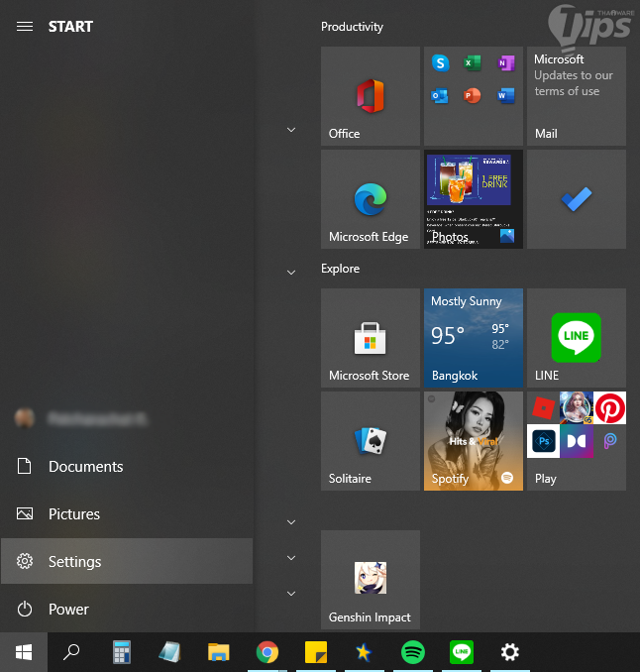
Task: Open Photoshop Express in the Play folder
Action: [543, 441]
